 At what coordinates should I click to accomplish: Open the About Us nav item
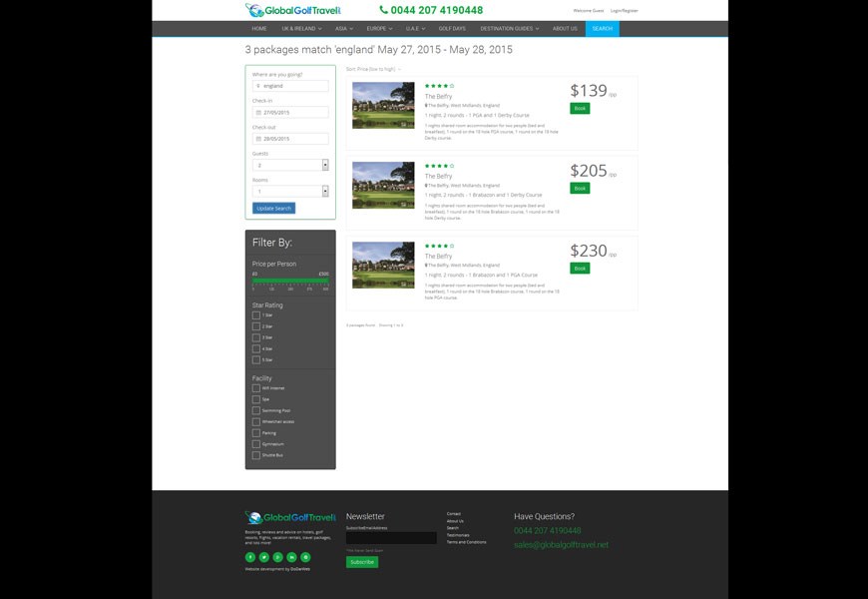coord(565,29)
